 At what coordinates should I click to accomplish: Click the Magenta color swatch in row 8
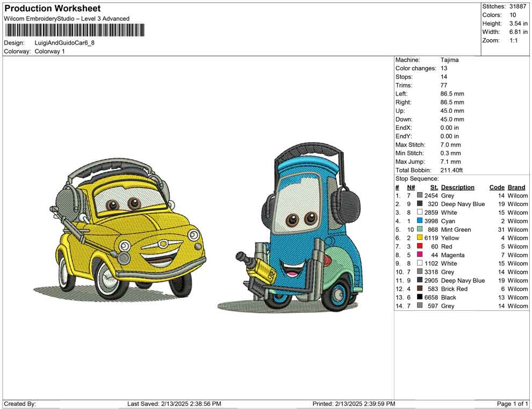420,254
